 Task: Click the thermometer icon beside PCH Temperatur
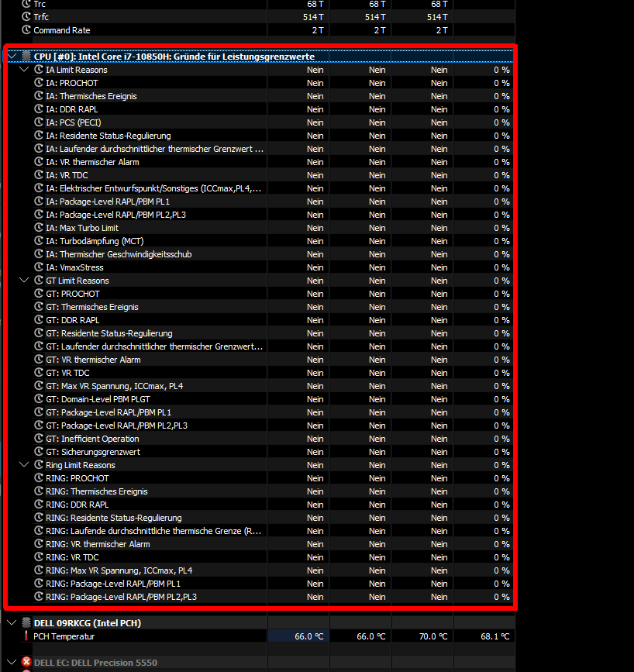[26, 636]
